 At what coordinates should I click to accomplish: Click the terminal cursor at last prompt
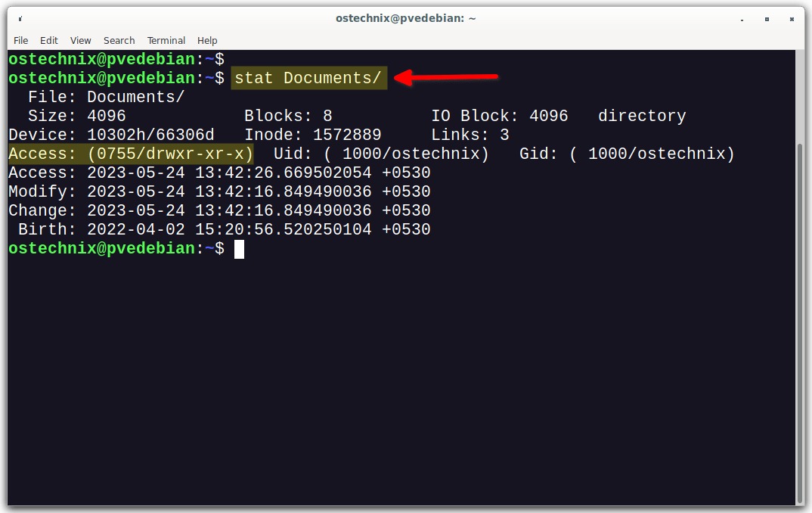click(x=239, y=249)
